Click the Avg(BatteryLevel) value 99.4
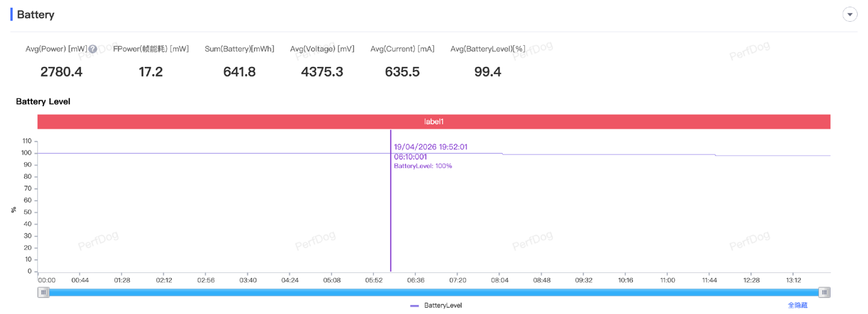 coord(488,72)
